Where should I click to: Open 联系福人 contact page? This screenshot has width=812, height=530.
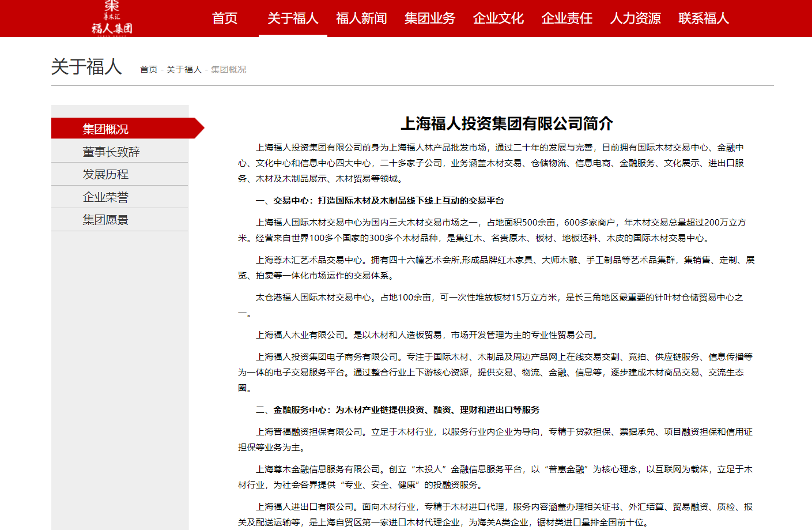click(704, 18)
